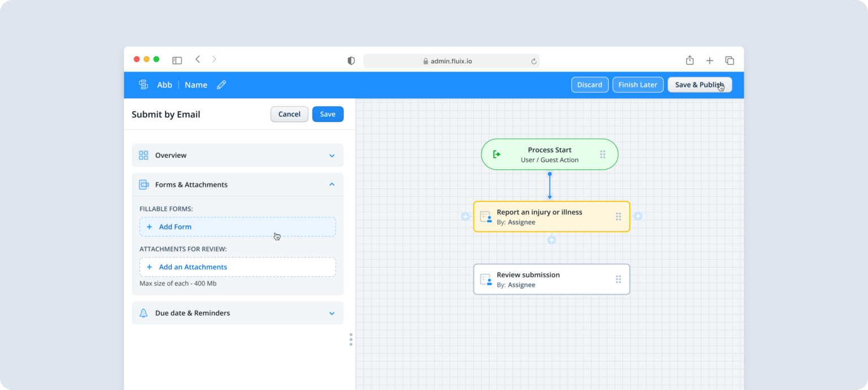
Task: Select Finish Later
Action: pyautogui.click(x=637, y=84)
